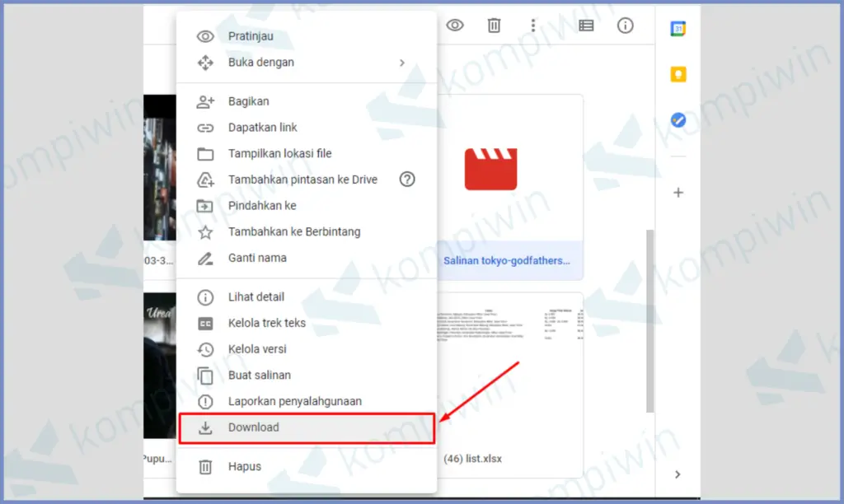Open the three-dot more actions menu
The image size is (844, 504).
(x=533, y=26)
